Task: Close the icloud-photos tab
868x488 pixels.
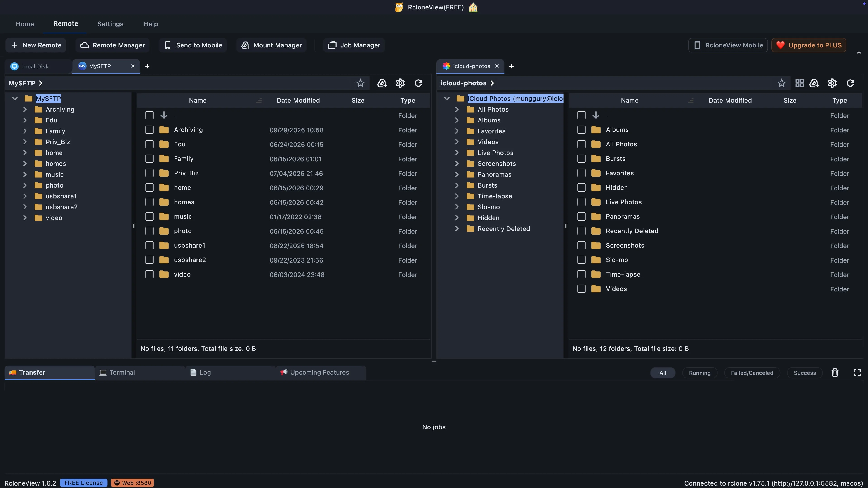Action: 497,66
